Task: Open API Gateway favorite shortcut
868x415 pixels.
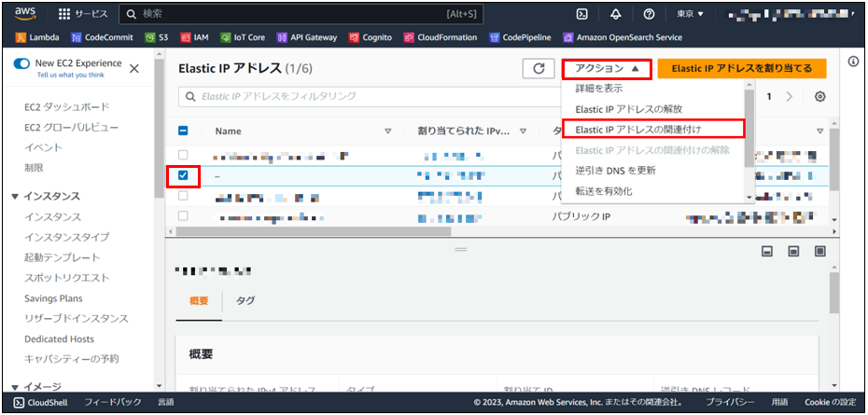Action: 307,37
